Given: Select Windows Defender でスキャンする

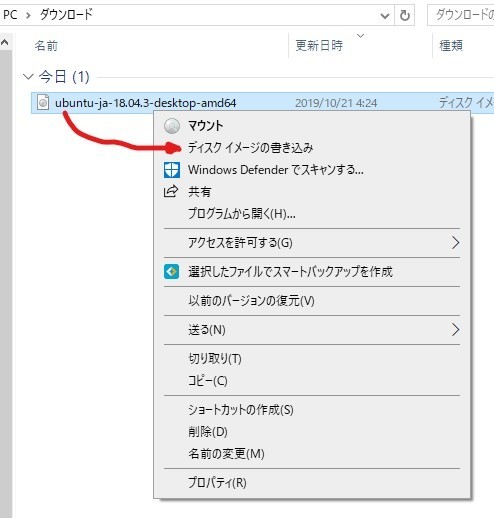Looking at the screenshot, I should [312, 170].
